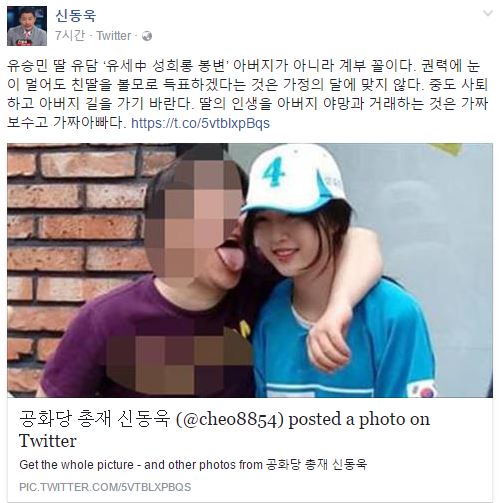The image size is (504, 503).
Task: Click the quoted phrase '유세中 성희롱 봉변'
Action: click(x=166, y=66)
